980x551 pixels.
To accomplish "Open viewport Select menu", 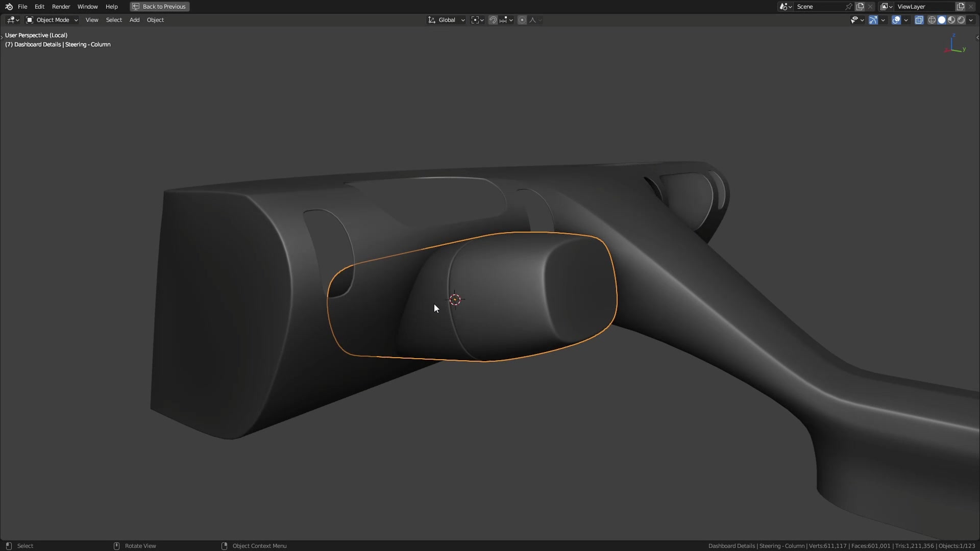I will tap(114, 20).
